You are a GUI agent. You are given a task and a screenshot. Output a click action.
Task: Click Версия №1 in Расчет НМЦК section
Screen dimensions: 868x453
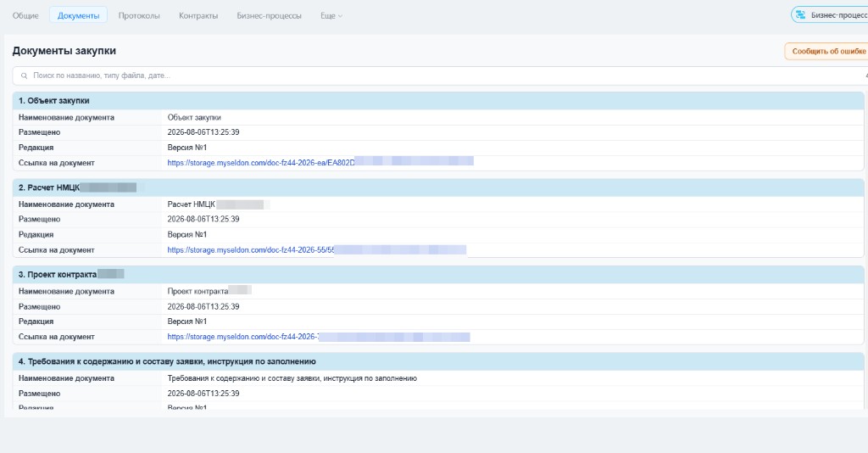(x=187, y=234)
